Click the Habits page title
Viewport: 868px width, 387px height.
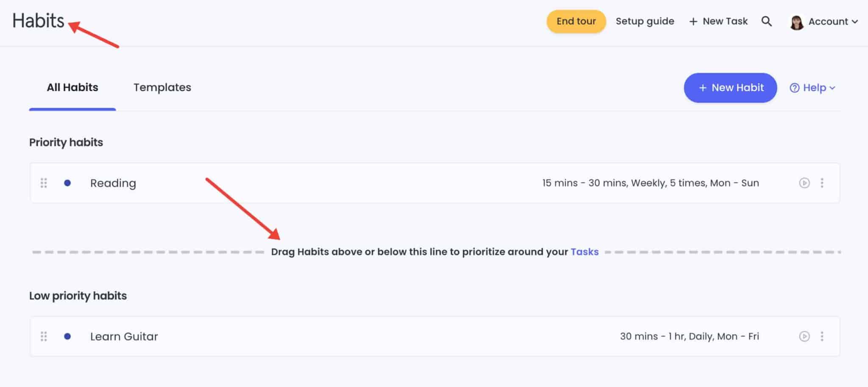pos(39,20)
